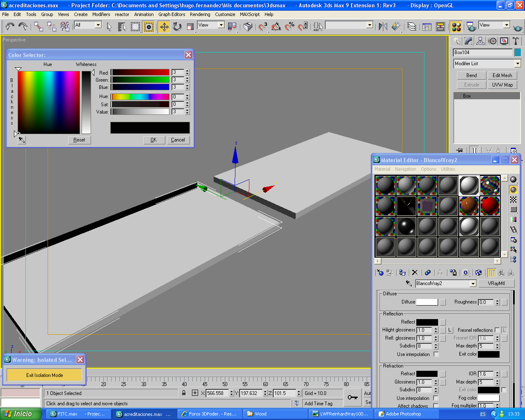Enable the Fresnel reflections checkbox
The width and height of the screenshot is (525, 420).
click(x=497, y=330)
